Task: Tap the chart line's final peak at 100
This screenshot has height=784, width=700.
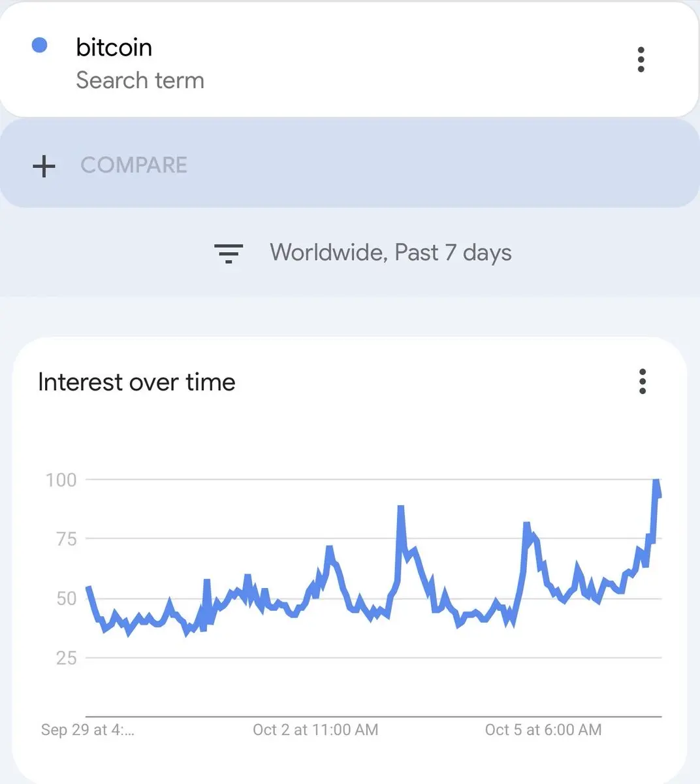Action: click(x=656, y=482)
